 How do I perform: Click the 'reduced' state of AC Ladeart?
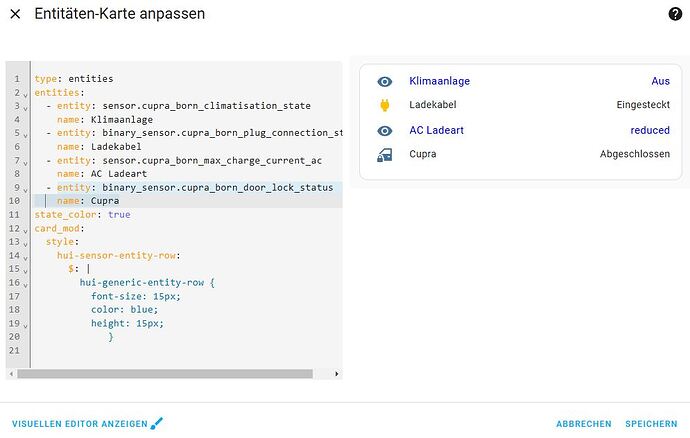click(x=649, y=130)
